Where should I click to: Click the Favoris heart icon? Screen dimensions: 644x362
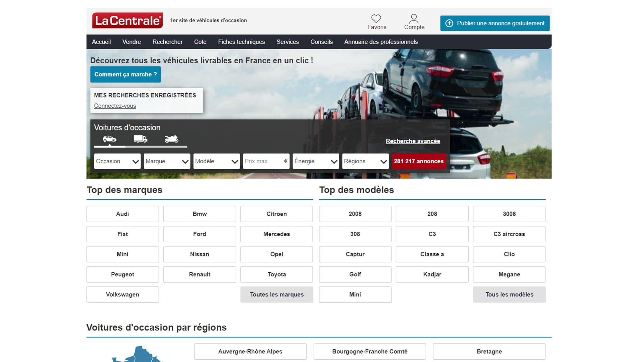[376, 19]
